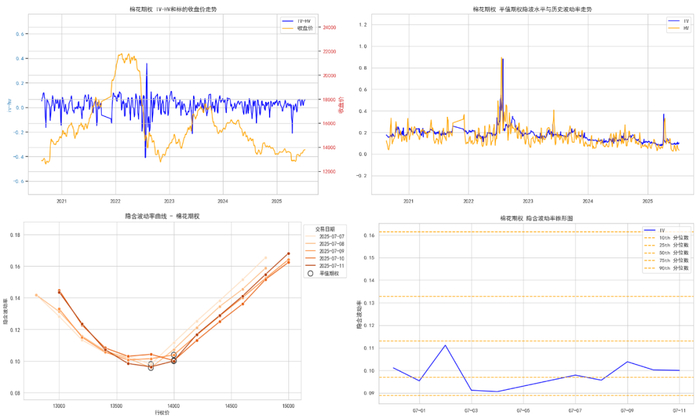The image size is (700, 419).
Task: Click the 12000 tick on the red price axis
Action: tap(329, 172)
